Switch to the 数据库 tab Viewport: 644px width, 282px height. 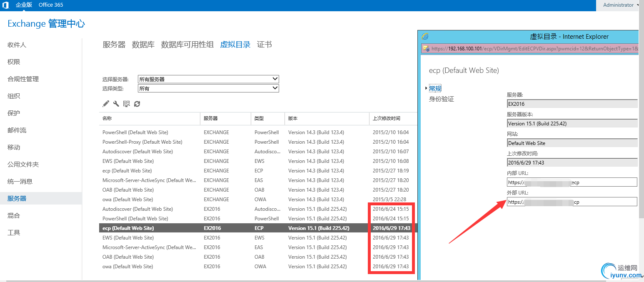tap(143, 45)
